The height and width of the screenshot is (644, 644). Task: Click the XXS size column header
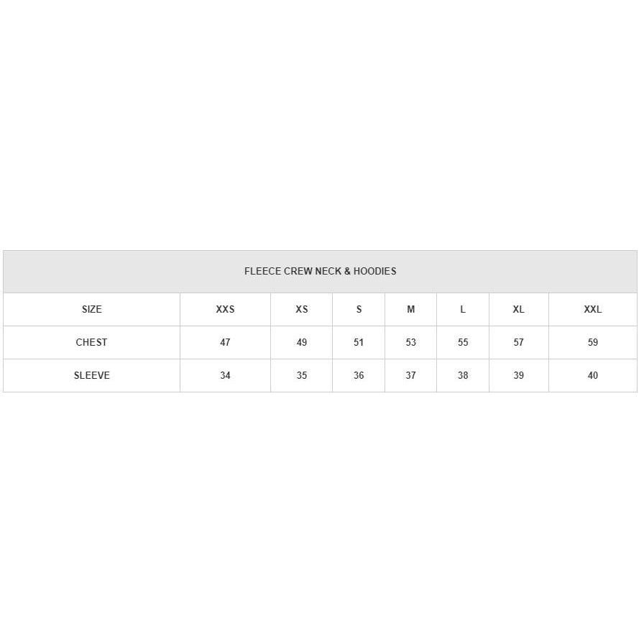pos(225,310)
